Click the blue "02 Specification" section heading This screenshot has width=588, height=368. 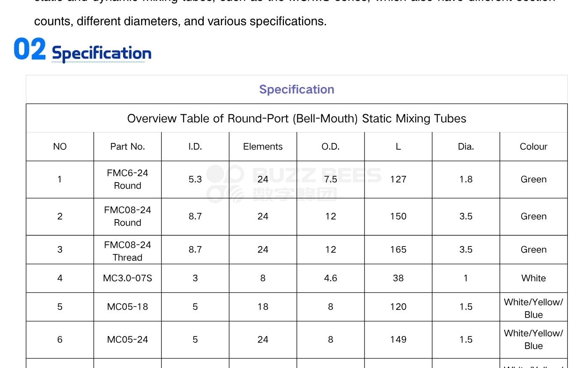click(83, 51)
